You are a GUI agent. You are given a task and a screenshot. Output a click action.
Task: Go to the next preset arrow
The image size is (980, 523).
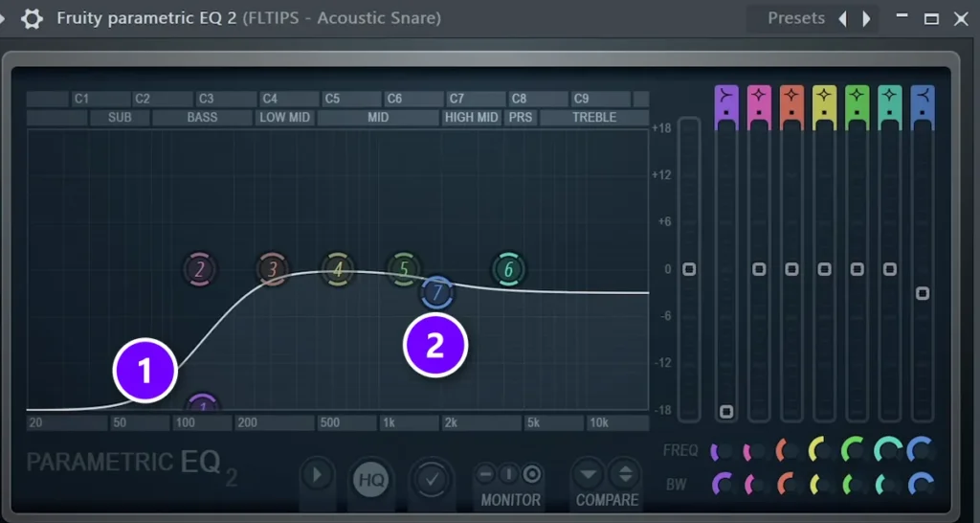[866, 19]
